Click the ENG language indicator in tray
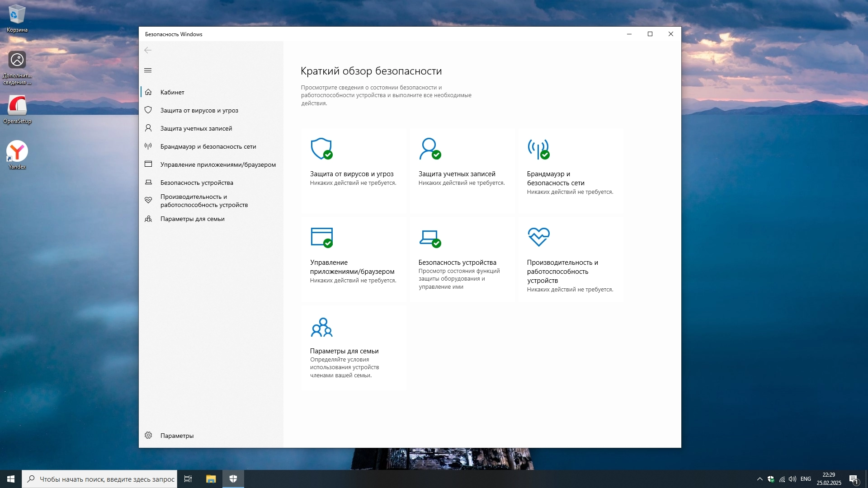This screenshot has width=868, height=488. (806, 479)
